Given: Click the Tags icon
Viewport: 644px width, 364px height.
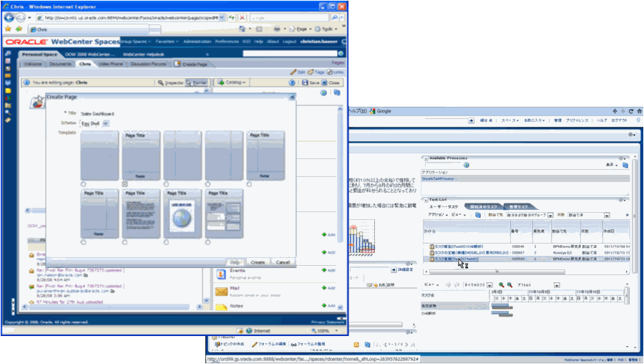Looking at the screenshot, I should click(311, 72).
